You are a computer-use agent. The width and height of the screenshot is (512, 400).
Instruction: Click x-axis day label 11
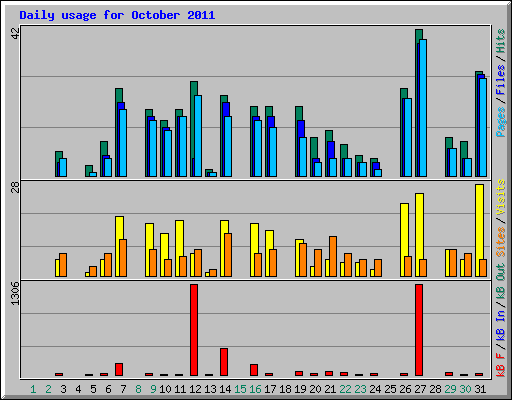(x=180, y=389)
